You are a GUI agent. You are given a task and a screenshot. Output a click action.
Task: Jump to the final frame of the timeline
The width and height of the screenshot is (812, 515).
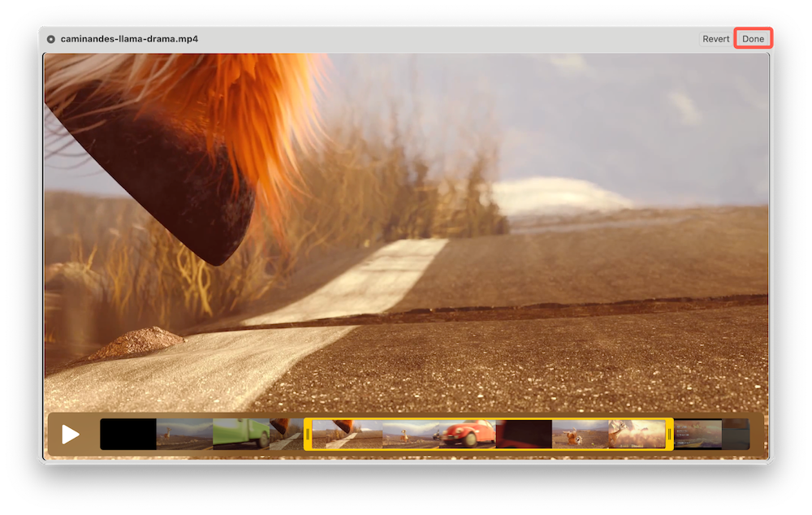pos(736,435)
